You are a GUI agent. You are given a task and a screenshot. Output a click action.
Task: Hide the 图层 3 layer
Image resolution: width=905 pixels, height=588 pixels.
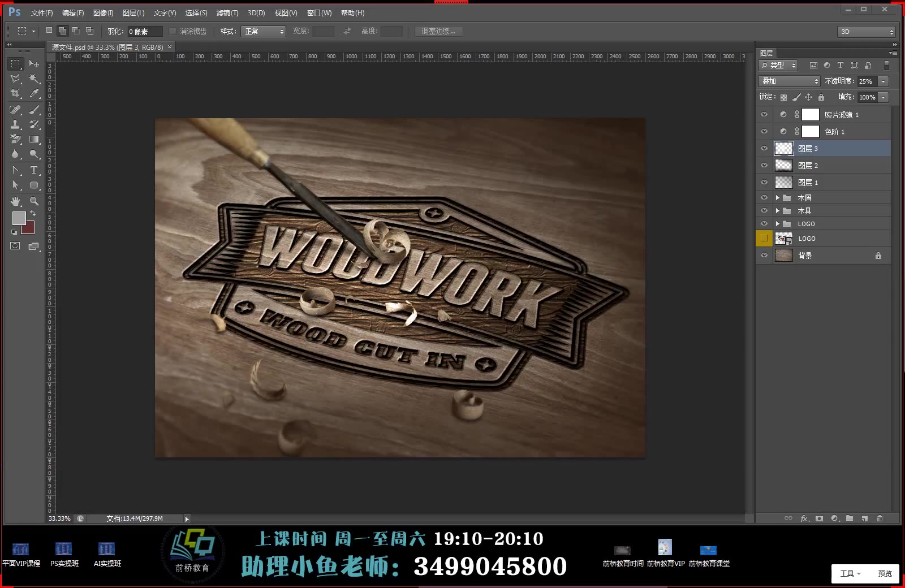point(764,148)
